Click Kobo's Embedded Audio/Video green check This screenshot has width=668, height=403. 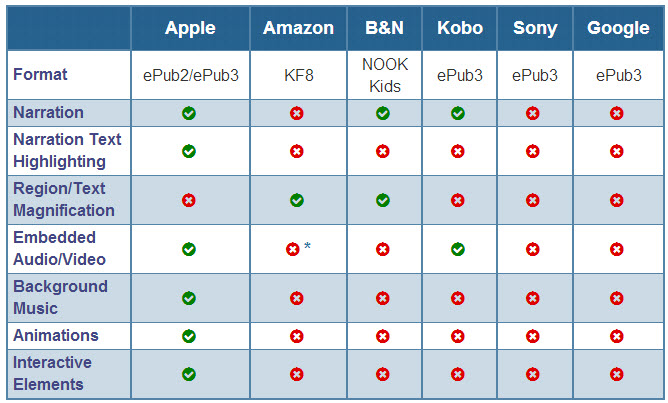point(458,249)
